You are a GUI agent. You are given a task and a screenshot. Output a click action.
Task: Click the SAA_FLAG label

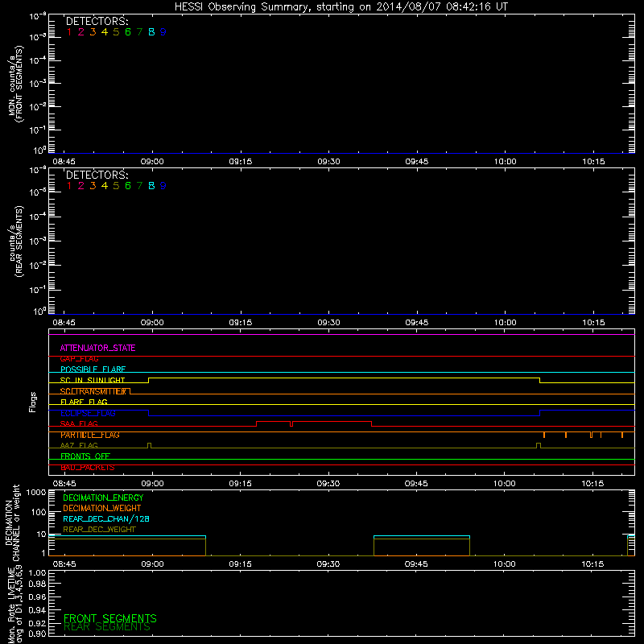point(79,424)
